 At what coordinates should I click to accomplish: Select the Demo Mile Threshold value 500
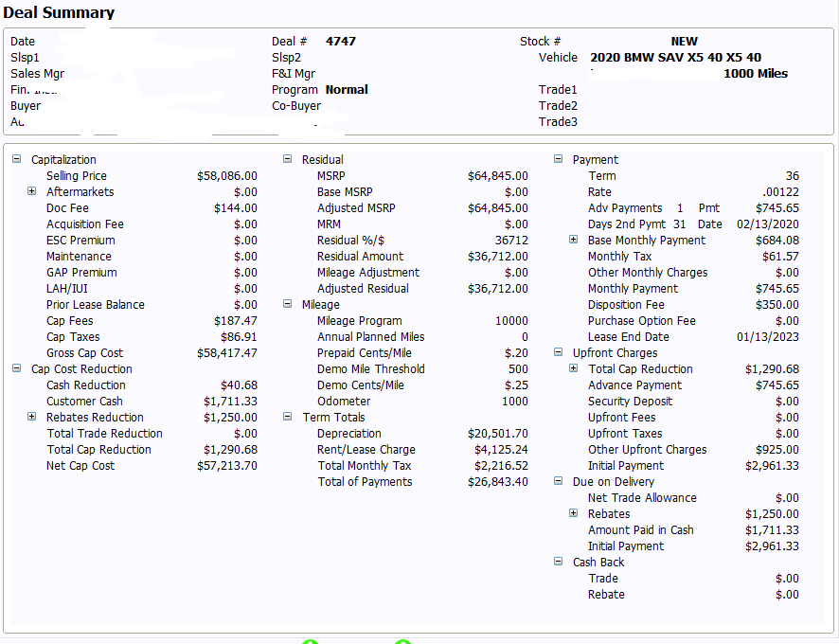tap(518, 369)
